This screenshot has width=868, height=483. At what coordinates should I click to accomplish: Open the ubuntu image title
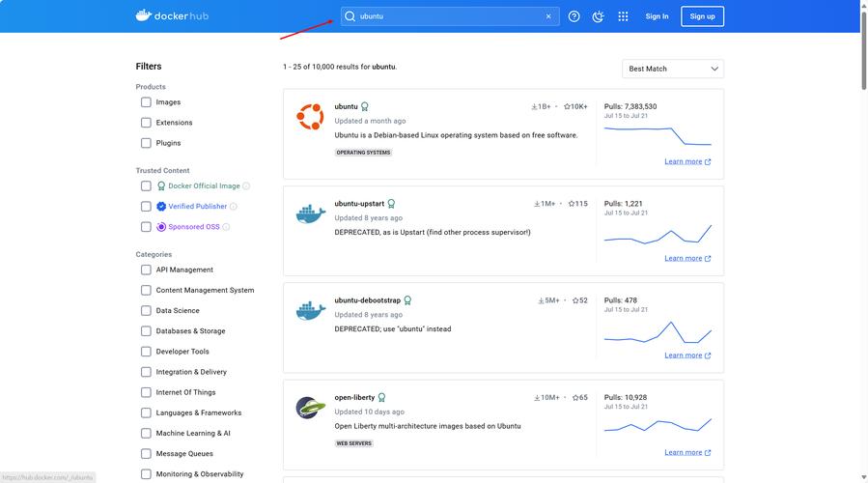click(346, 106)
